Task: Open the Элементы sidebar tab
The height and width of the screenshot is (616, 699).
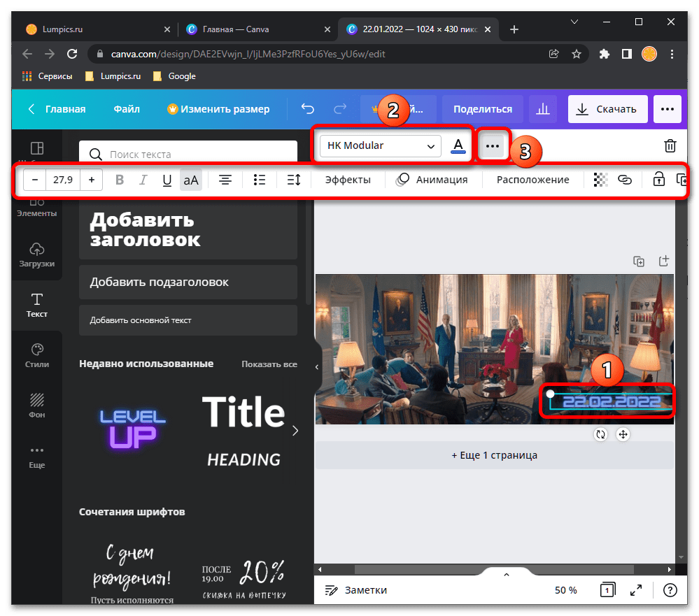Action: [37, 208]
